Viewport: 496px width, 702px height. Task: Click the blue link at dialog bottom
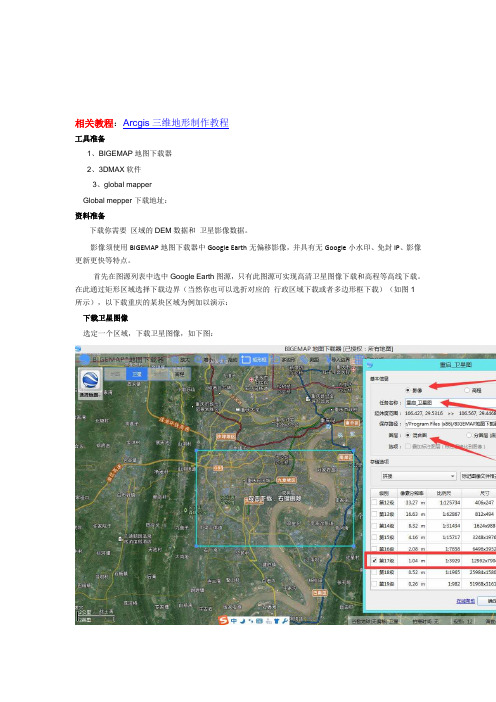(x=466, y=601)
